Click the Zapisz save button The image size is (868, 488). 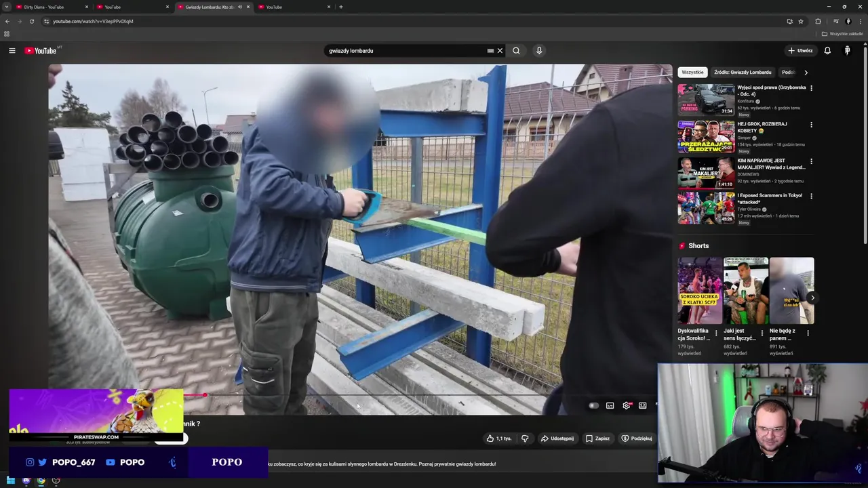pyautogui.click(x=597, y=439)
